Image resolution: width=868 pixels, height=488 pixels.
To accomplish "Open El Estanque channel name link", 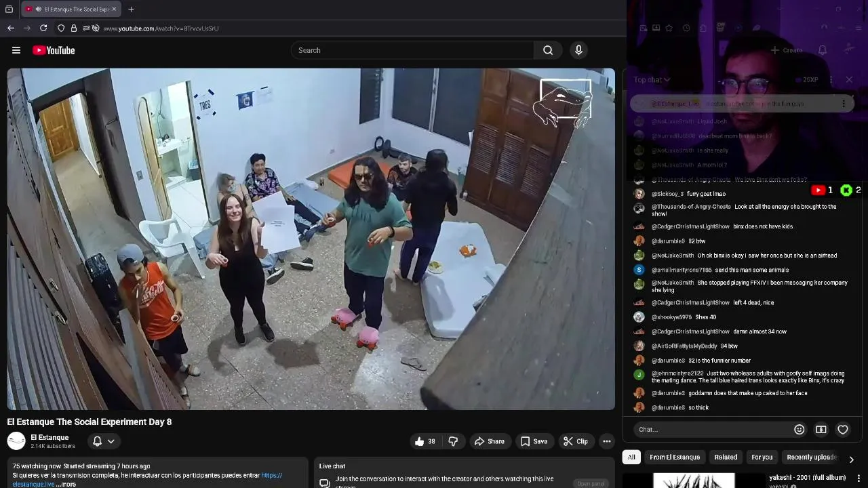I will pyautogui.click(x=50, y=438).
